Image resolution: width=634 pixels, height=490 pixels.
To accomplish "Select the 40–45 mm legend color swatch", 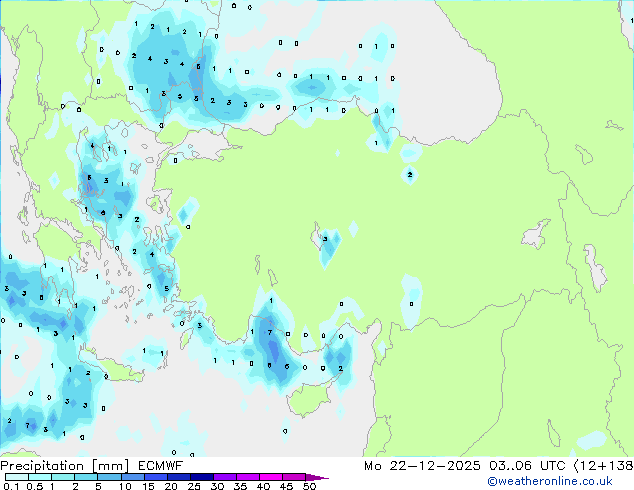I will pyautogui.click(x=271, y=477).
